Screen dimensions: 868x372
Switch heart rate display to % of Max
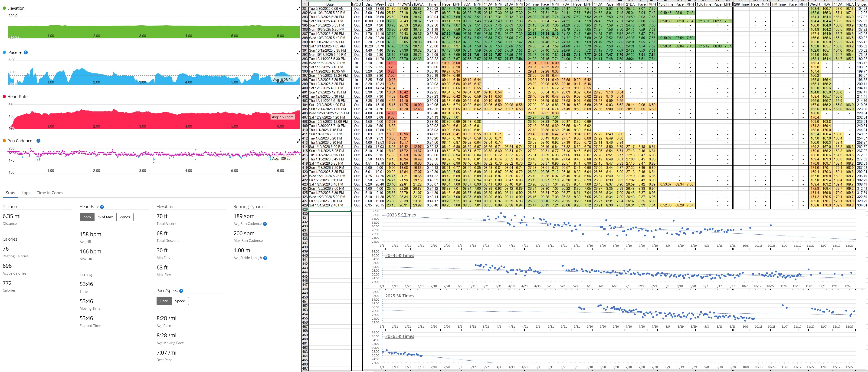click(105, 217)
